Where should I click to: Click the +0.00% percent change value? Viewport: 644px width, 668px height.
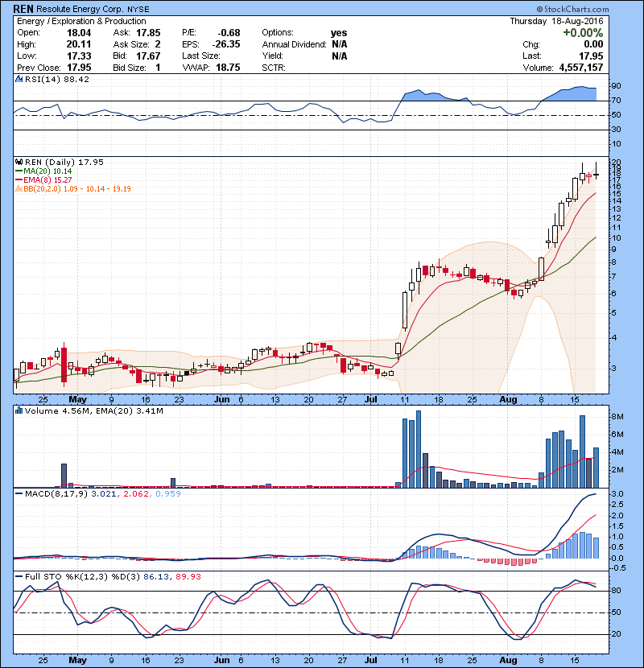point(583,33)
